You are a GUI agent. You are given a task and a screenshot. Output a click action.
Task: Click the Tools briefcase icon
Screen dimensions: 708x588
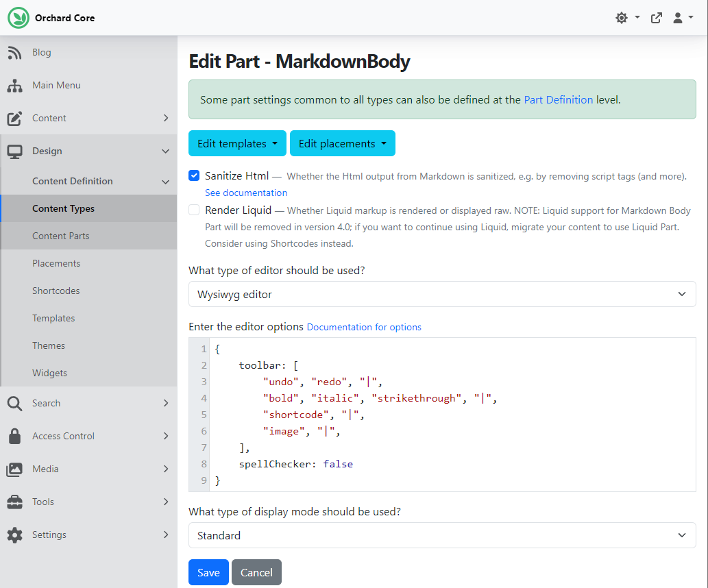[x=14, y=502]
